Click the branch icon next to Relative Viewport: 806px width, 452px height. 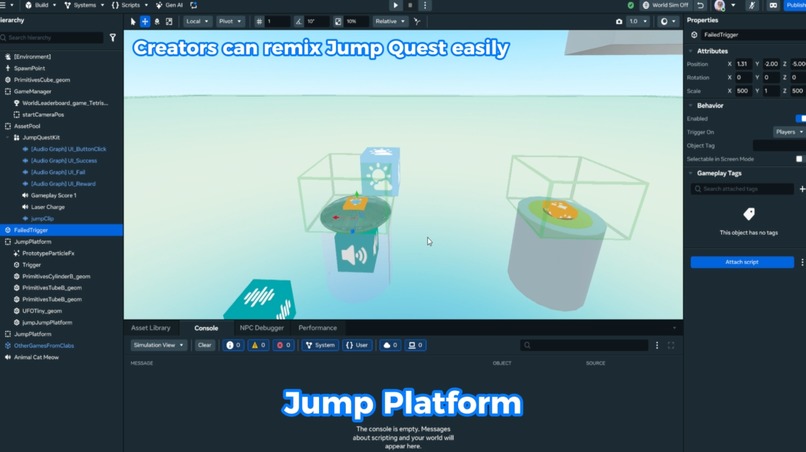417,22
